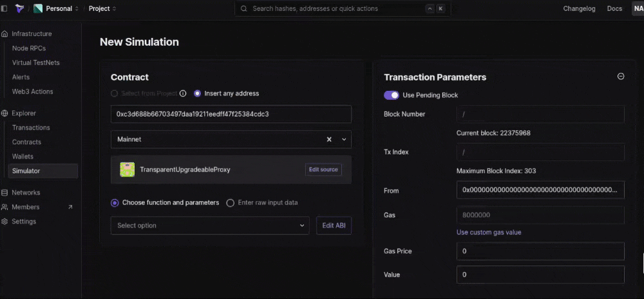644x299 pixels.
Task: Click the sidebar collapse icon in the top bar
Action: click(x=5, y=9)
